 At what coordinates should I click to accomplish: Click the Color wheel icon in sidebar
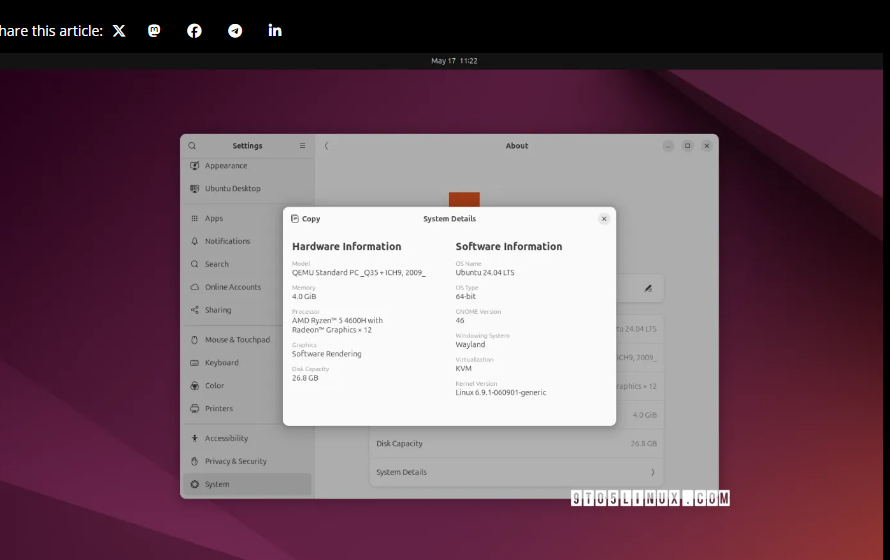pos(195,385)
